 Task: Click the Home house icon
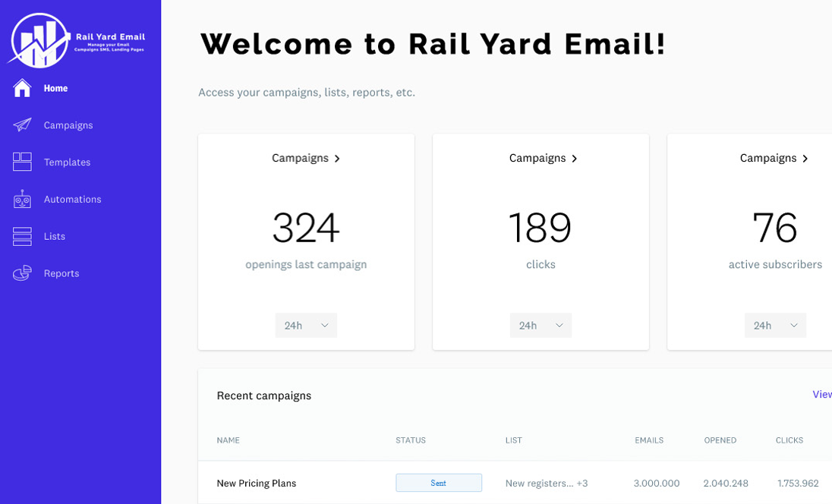pos(22,88)
